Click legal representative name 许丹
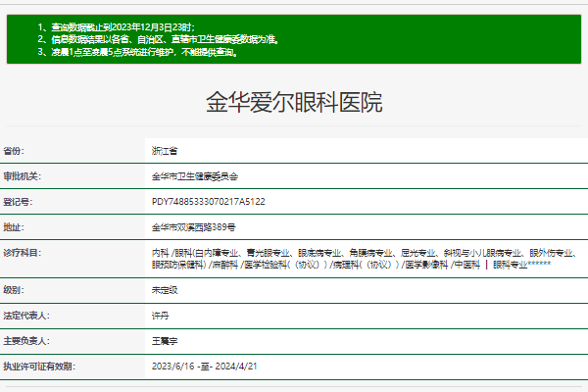 pyautogui.click(x=161, y=316)
